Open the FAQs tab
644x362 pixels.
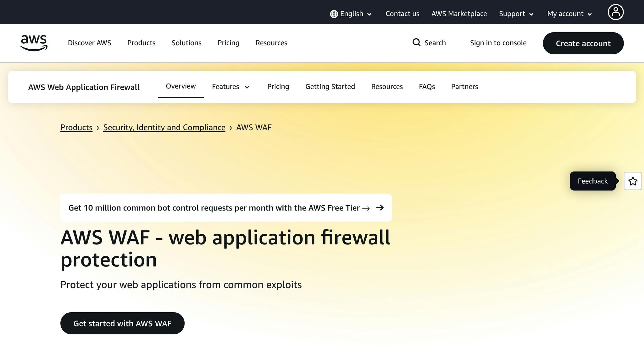click(x=427, y=87)
